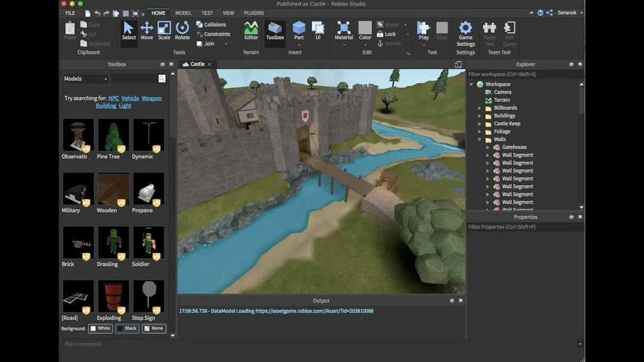Expand the Foliage folder

pyautogui.click(x=479, y=131)
